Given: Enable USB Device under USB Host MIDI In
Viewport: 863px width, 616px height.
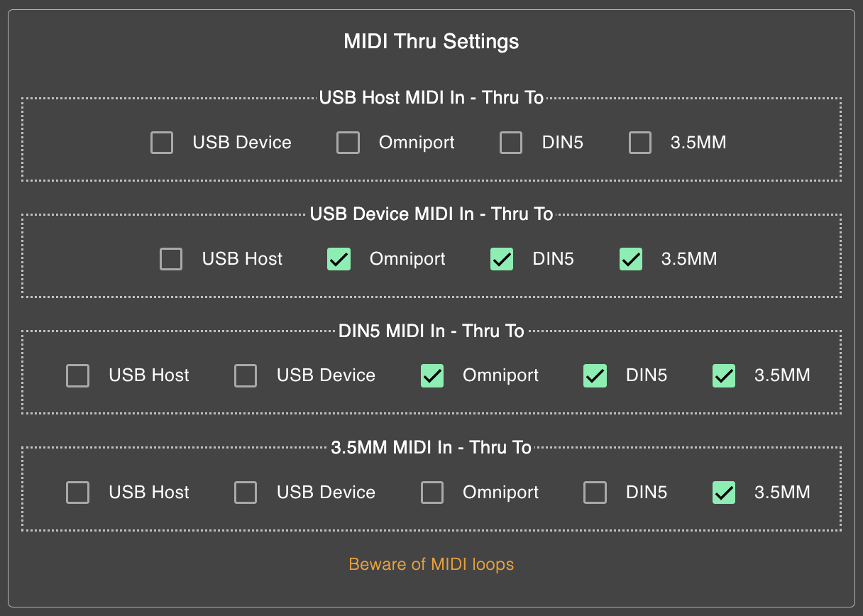Looking at the screenshot, I should pos(162,143).
